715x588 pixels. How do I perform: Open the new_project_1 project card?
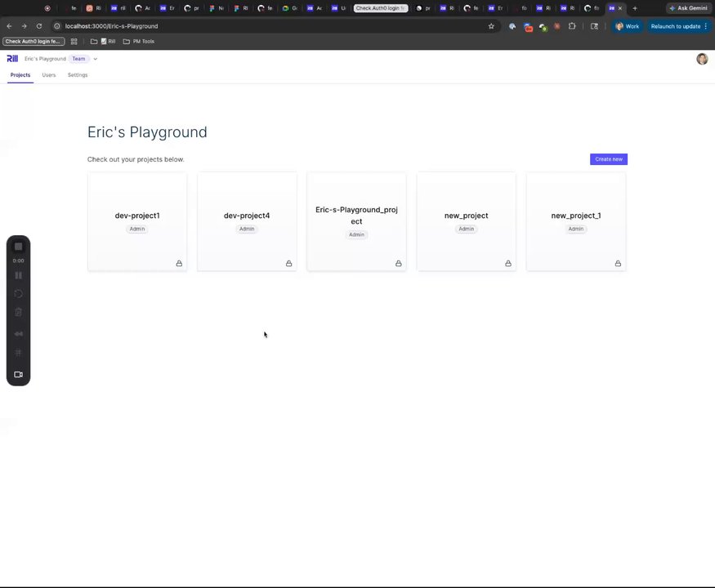point(576,221)
